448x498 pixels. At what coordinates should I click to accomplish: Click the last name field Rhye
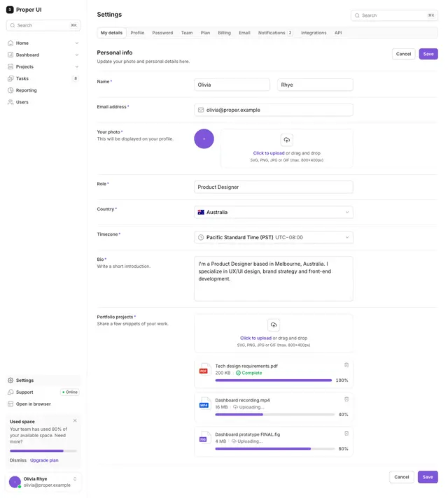tap(315, 85)
